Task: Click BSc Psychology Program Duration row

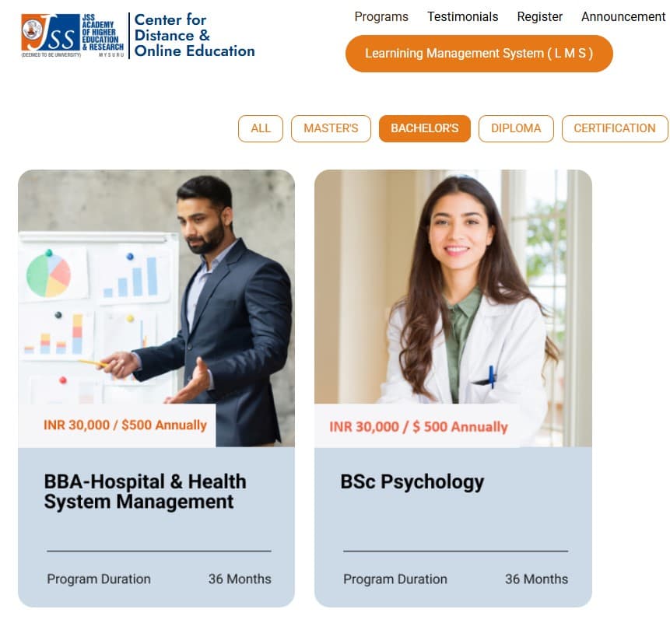Action: (x=455, y=579)
